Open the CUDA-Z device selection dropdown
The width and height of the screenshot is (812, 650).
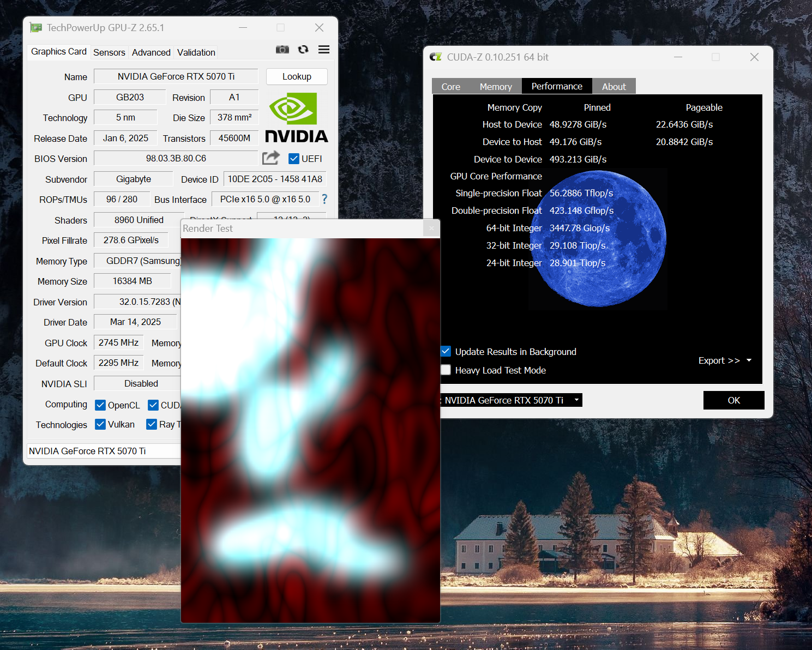(512, 400)
